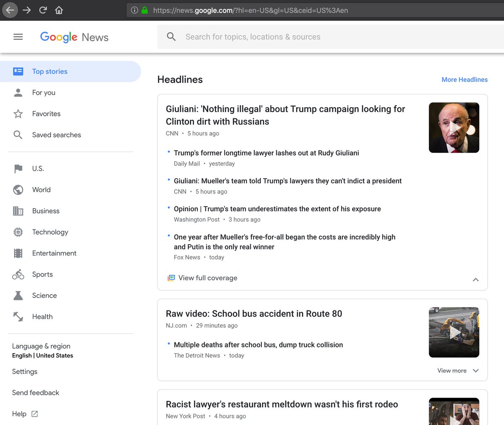
Task: Click the Saved searches magnifier icon
Action: pos(18,135)
